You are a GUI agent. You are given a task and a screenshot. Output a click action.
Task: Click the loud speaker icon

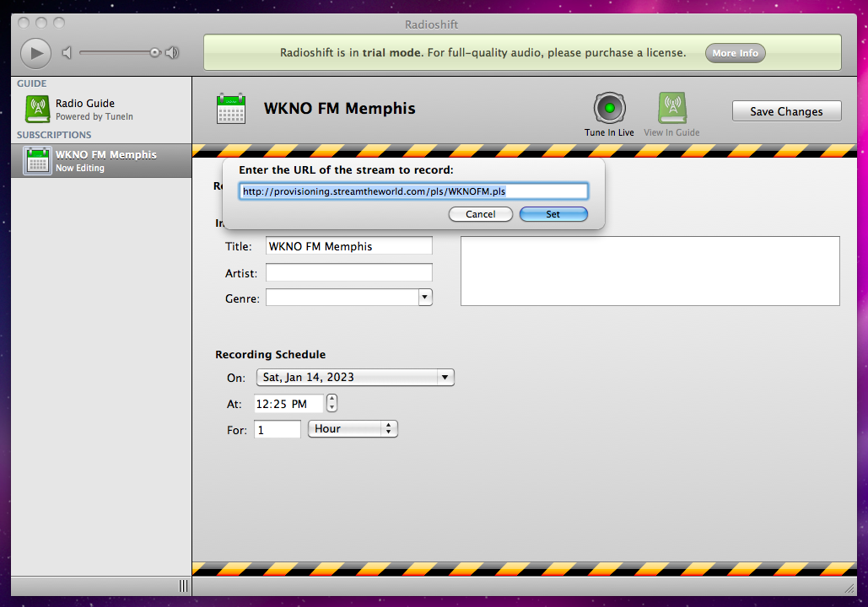172,52
